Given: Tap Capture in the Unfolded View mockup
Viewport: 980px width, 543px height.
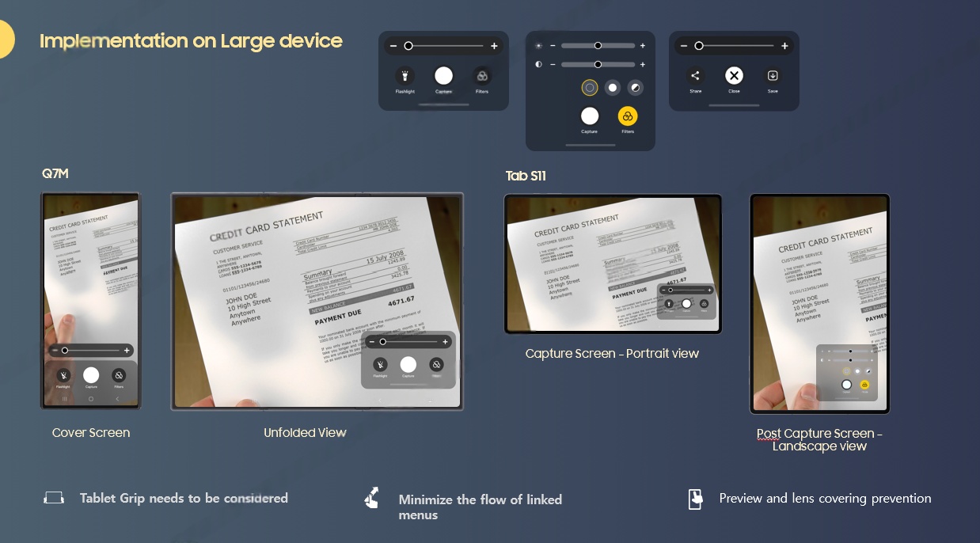Looking at the screenshot, I should tap(408, 364).
